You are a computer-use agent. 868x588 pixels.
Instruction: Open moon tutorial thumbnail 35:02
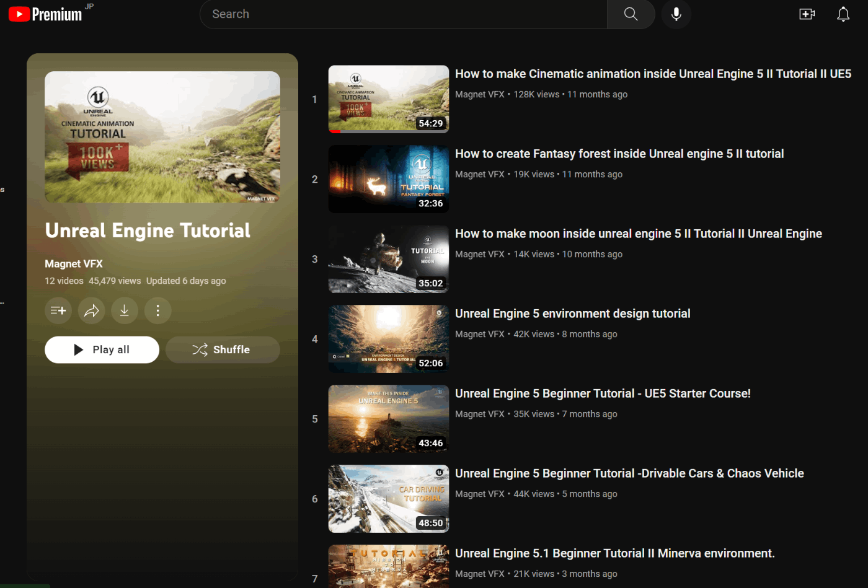[x=389, y=259]
